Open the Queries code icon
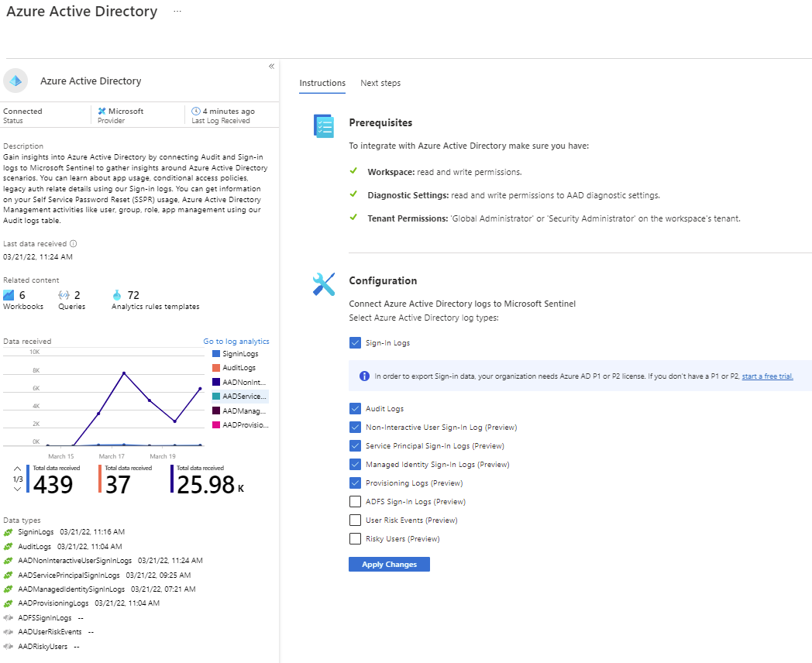The image size is (812, 663). (64, 295)
